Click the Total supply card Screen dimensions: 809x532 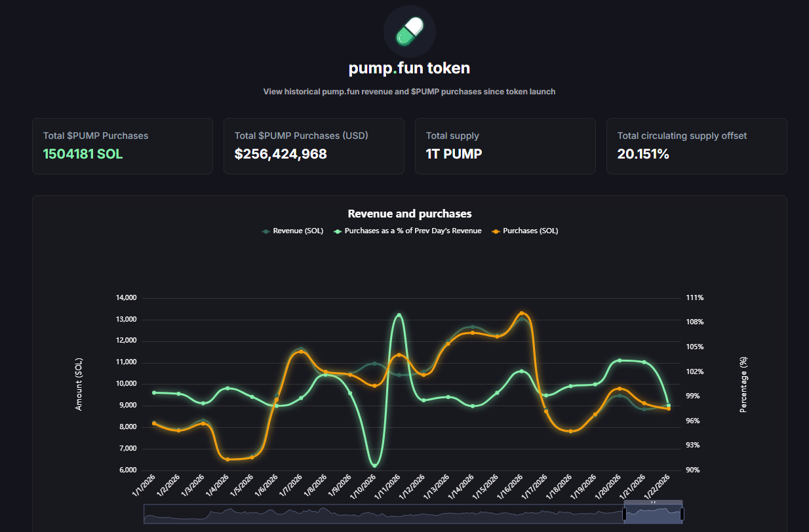(505, 146)
